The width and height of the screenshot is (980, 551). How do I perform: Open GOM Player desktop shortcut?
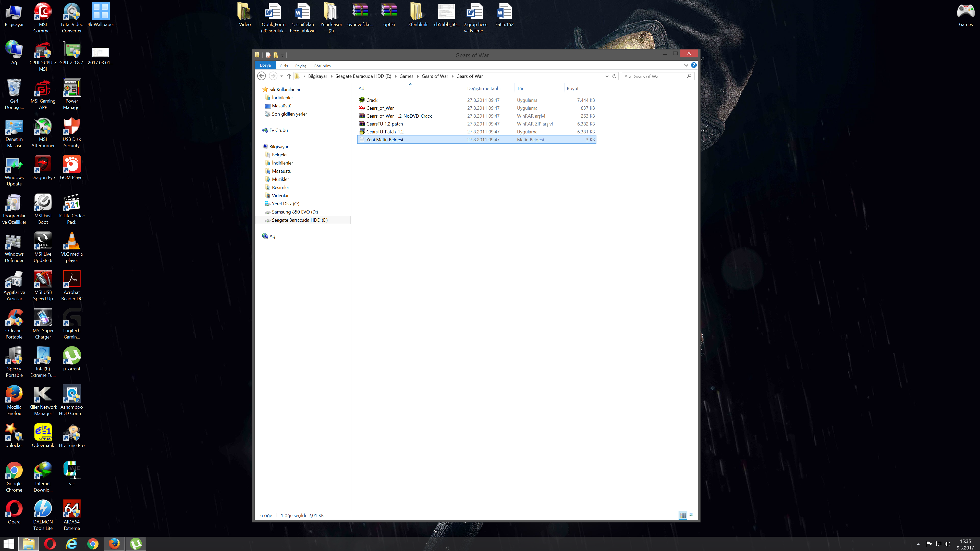pyautogui.click(x=71, y=167)
